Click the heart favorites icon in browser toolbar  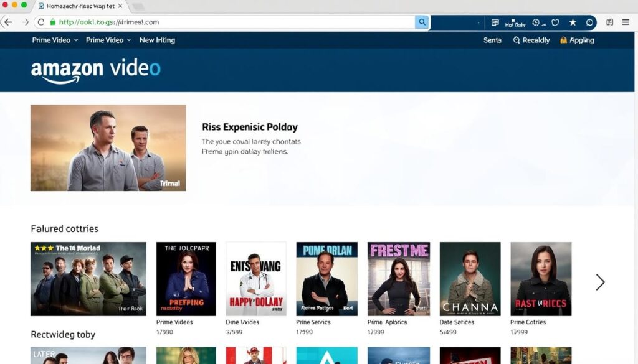(555, 22)
